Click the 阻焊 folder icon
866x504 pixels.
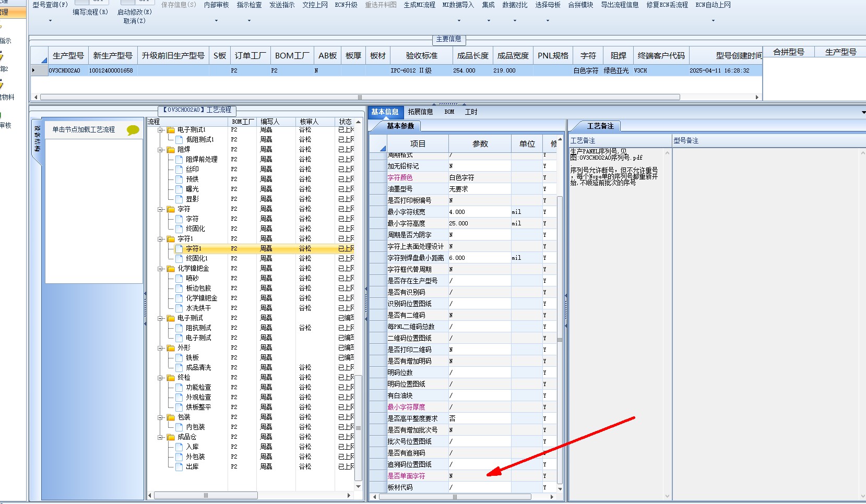pos(171,150)
